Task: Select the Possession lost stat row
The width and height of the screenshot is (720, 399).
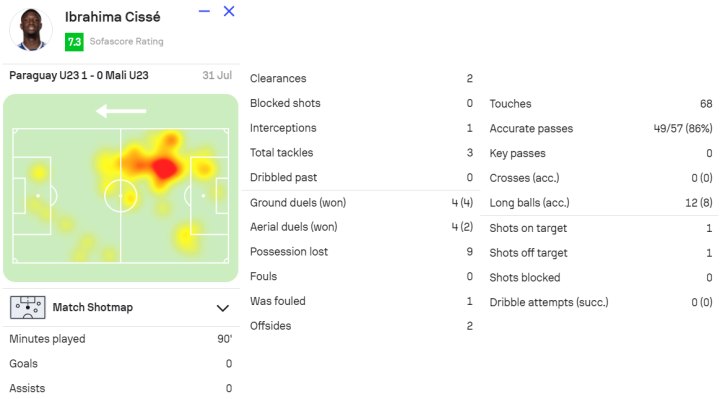Action: [361, 252]
